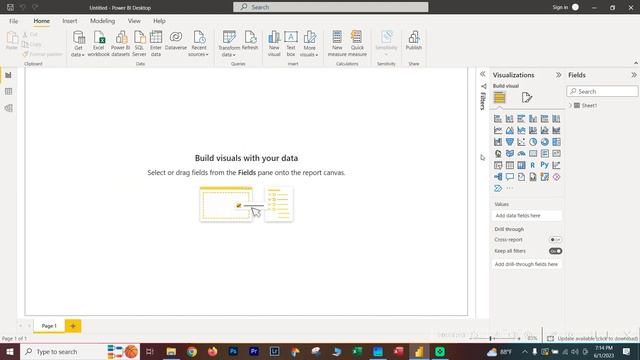
Task: Toggle the Keep all filters switch
Action: pyautogui.click(x=555, y=251)
